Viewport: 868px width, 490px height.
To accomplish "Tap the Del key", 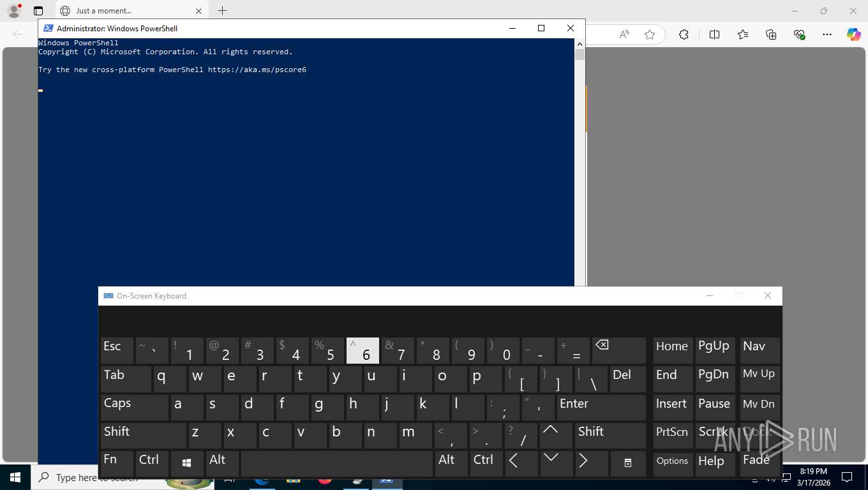I will click(x=628, y=379).
